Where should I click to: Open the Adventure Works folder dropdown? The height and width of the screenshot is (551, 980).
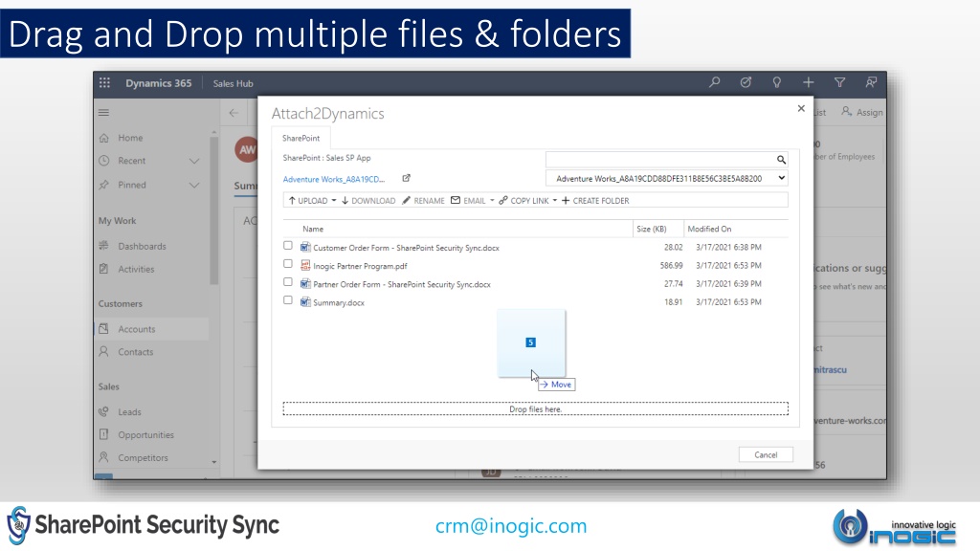point(666,179)
